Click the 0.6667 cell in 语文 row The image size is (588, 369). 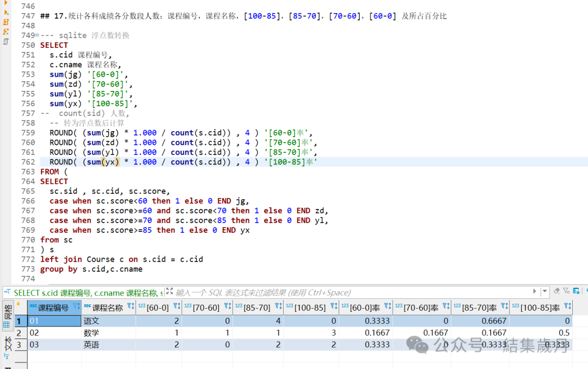click(480, 321)
